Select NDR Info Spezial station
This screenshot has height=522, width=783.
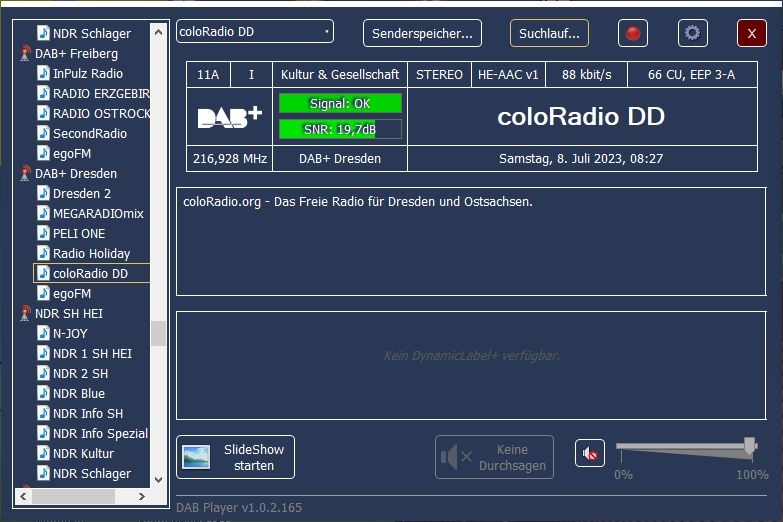click(100, 433)
